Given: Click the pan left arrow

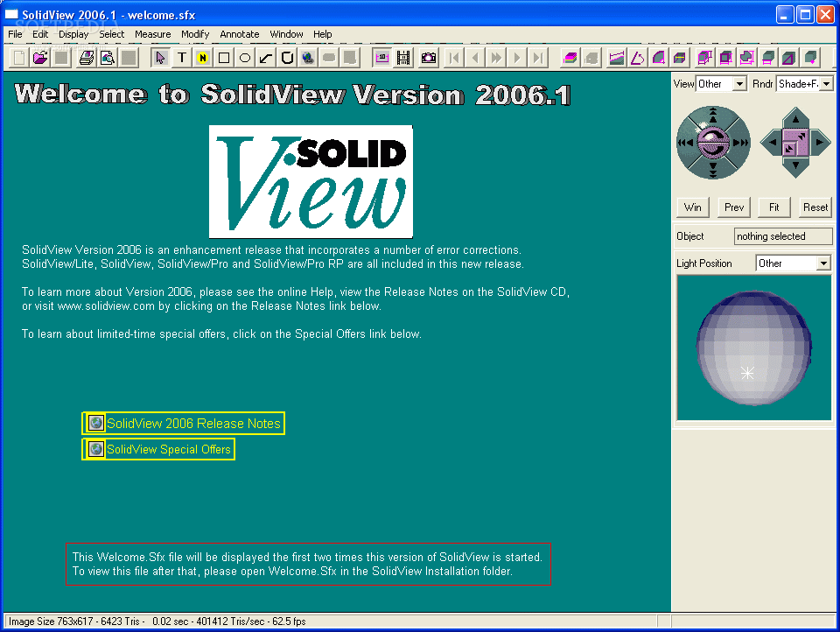Looking at the screenshot, I should [772, 143].
